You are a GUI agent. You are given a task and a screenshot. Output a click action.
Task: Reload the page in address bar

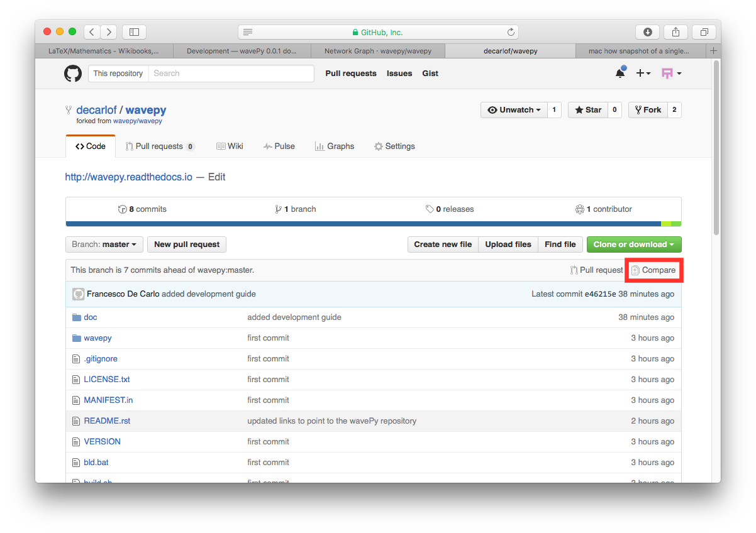511,32
